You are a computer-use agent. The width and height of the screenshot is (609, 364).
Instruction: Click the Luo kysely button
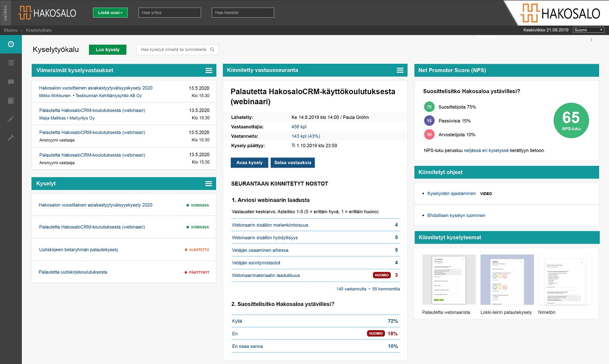pyautogui.click(x=108, y=49)
